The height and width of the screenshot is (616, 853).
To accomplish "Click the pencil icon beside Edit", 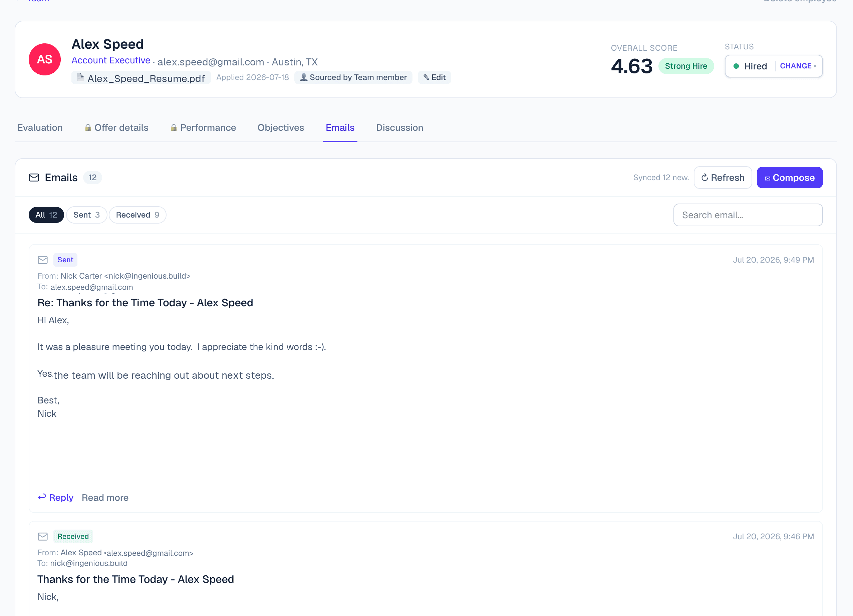I will [426, 77].
